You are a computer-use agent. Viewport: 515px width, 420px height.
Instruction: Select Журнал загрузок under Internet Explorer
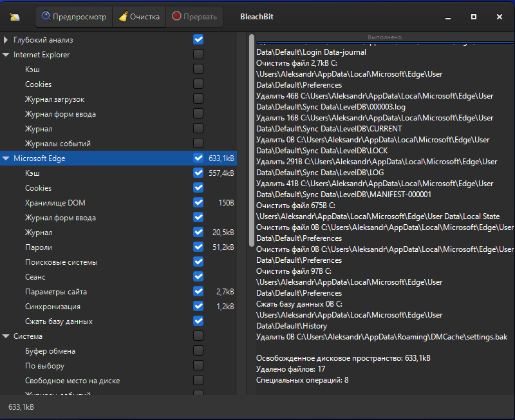tap(55, 99)
